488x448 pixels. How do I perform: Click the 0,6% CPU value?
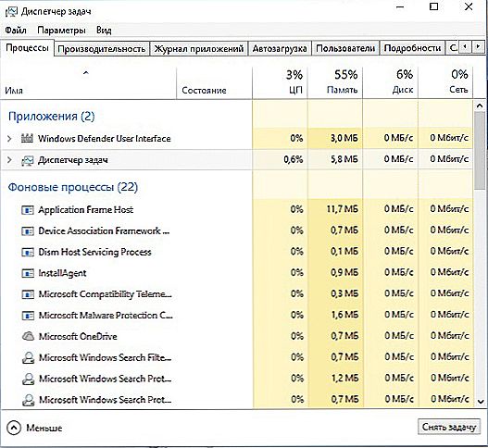(294, 159)
